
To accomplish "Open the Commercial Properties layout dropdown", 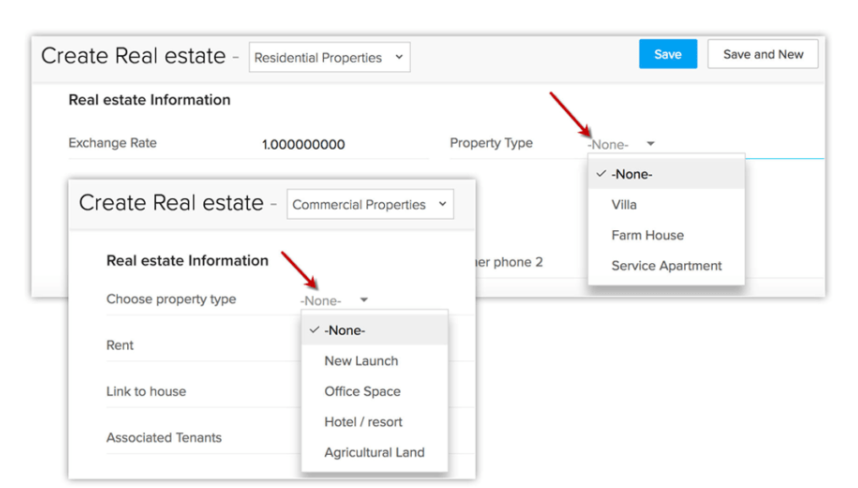I will (x=370, y=205).
